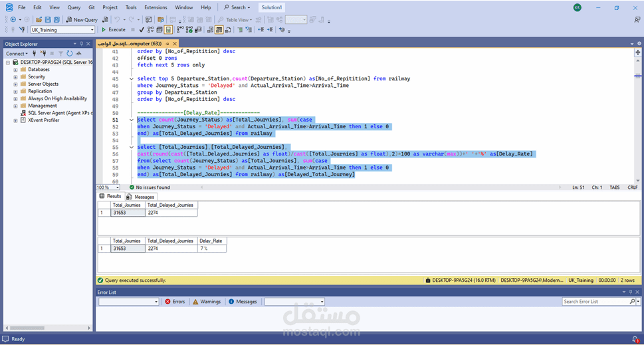This screenshot has height=345, width=644.
Task: Open the Tools menu
Action: coord(131,7)
